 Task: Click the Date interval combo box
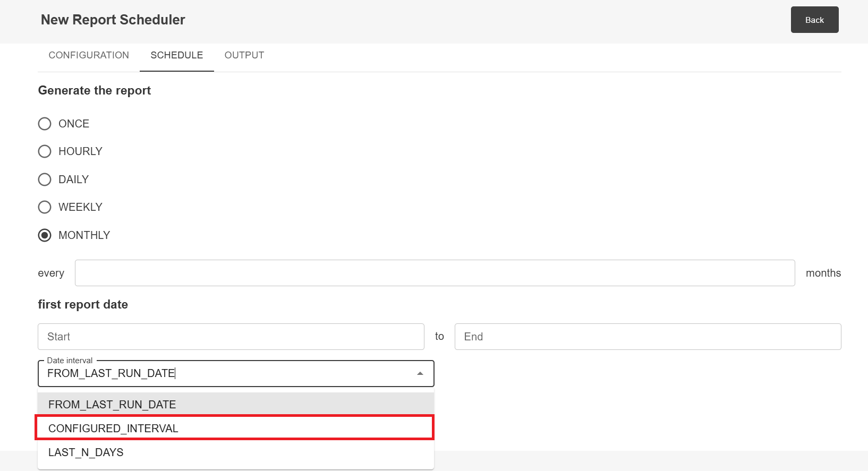tap(228, 374)
